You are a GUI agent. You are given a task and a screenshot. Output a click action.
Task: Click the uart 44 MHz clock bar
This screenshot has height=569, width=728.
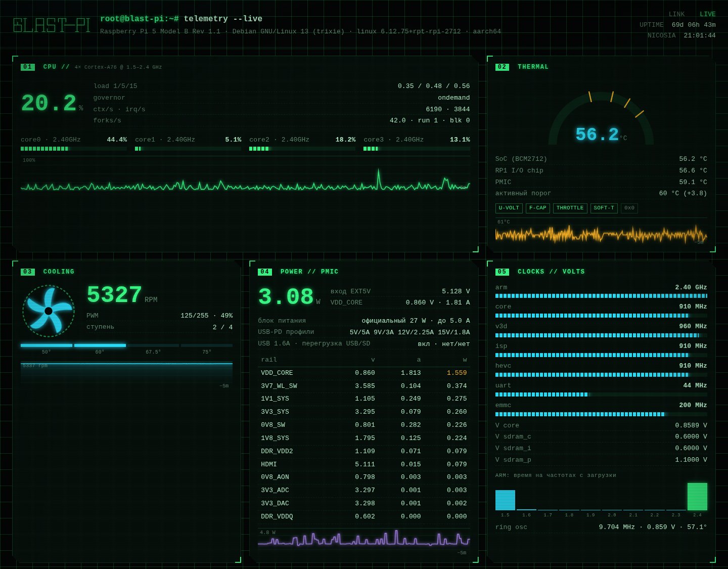point(601,395)
